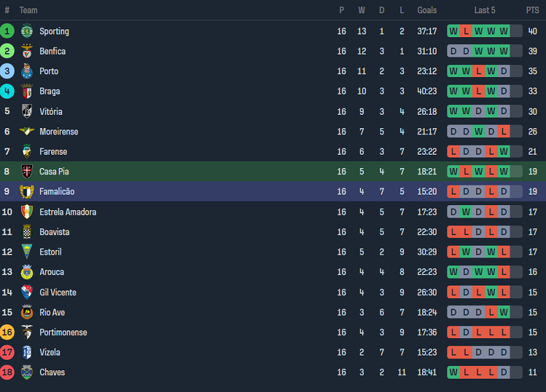546x392 pixels.
Task: Click the Benfica club crest icon
Action: coord(27,51)
